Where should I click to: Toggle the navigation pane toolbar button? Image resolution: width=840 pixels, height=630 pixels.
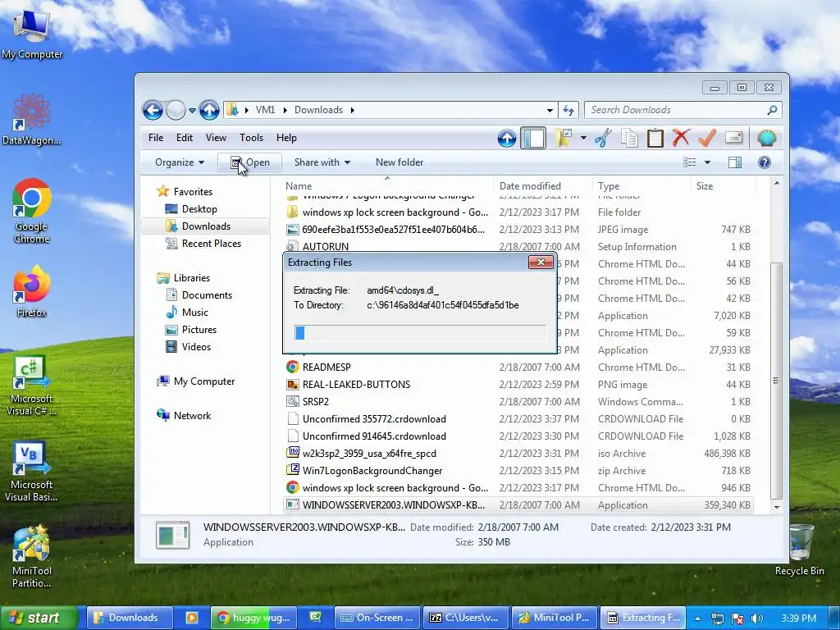pos(533,138)
